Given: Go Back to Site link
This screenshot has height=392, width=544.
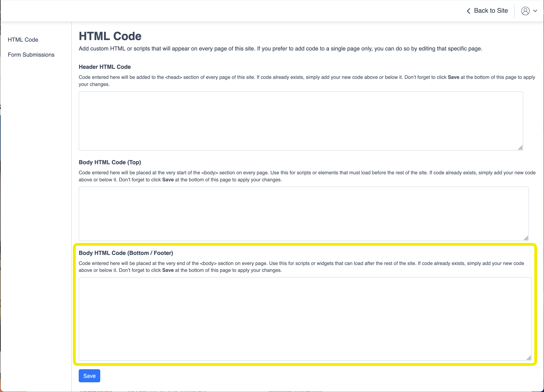Looking at the screenshot, I should [x=491, y=11].
